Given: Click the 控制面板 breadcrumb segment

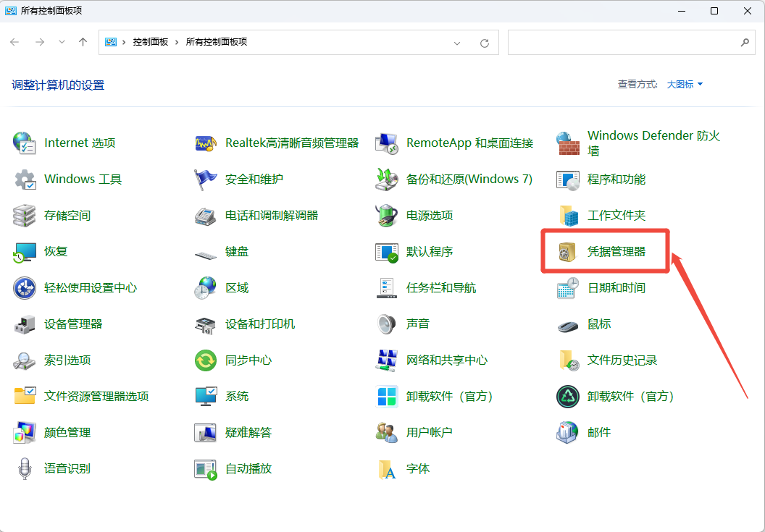Looking at the screenshot, I should point(150,42).
